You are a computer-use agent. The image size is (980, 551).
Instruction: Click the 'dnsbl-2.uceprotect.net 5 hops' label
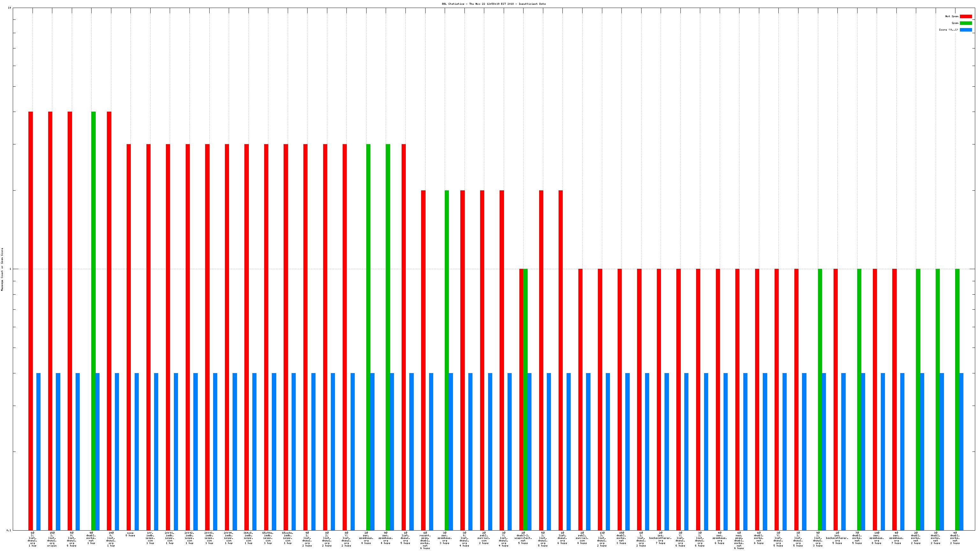coord(523,538)
